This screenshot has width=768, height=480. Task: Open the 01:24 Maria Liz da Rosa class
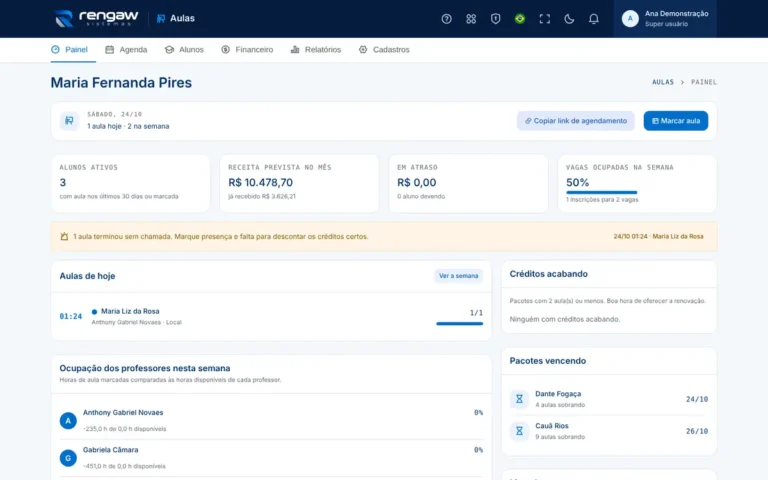[271, 316]
